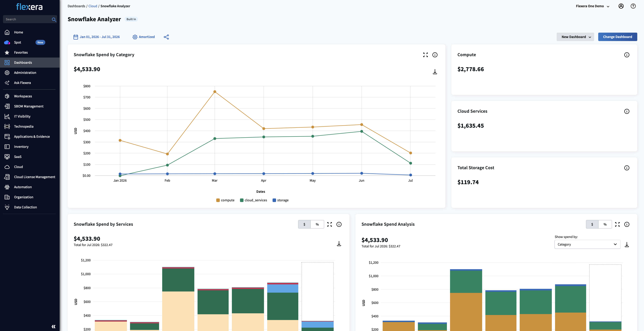Click the Organization icon
The height and width of the screenshot is (331, 644).
point(7,197)
